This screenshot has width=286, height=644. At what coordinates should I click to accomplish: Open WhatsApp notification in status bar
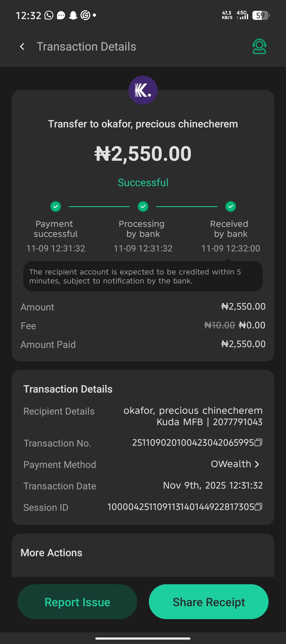tap(49, 16)
